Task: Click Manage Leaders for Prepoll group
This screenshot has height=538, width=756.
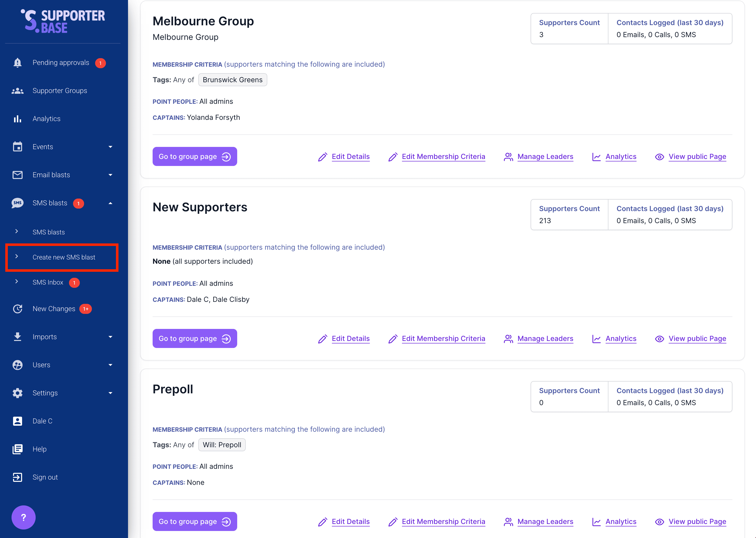Action: click(545, 521)
